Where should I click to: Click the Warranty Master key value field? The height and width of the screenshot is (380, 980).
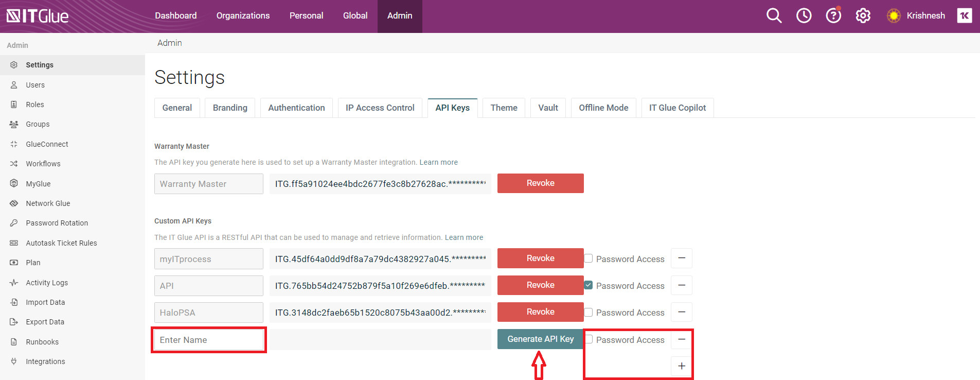(x=380, y=184)
